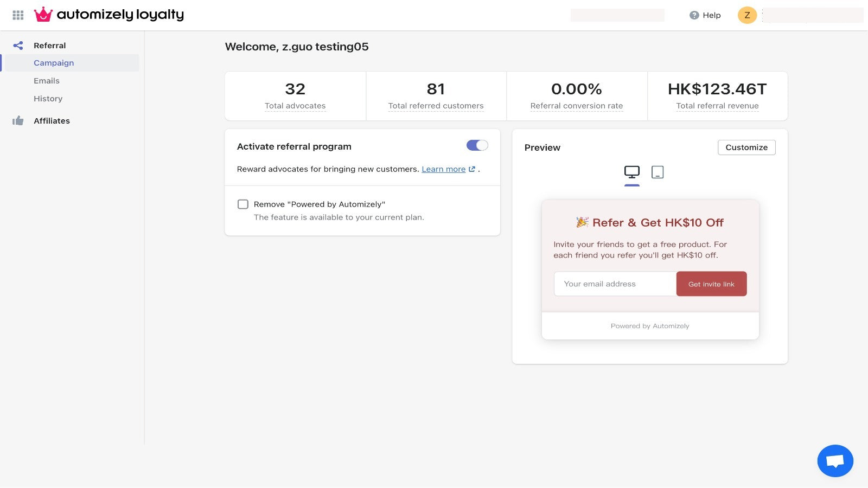Image resolution: width=868 pixels, height=488 pixels.
Task: Click the Automizely crown logo
Action: pyautogui.click(x=43, y=15)
